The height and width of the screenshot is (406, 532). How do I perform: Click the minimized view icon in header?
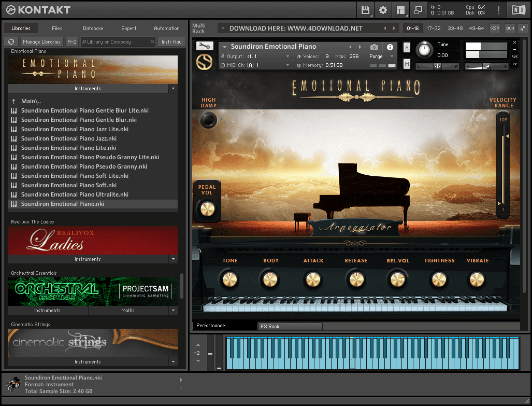point(418,10)
